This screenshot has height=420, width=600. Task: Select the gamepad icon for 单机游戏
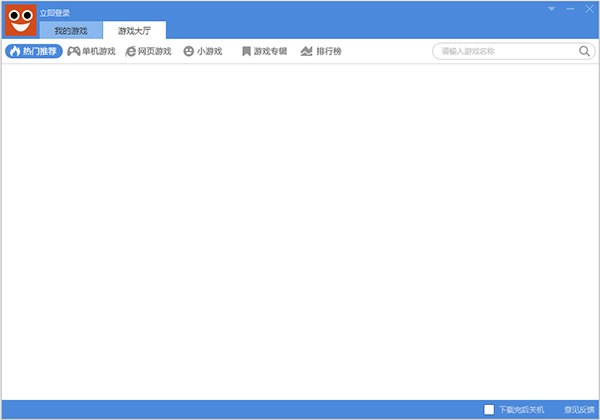click(x=73, y=51)
